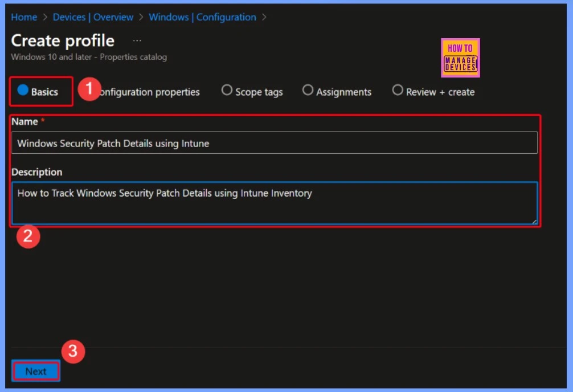The height and width of the screenshot is (392, 573).
Task: Click the Create profile heading
Action: click(63, 40)
